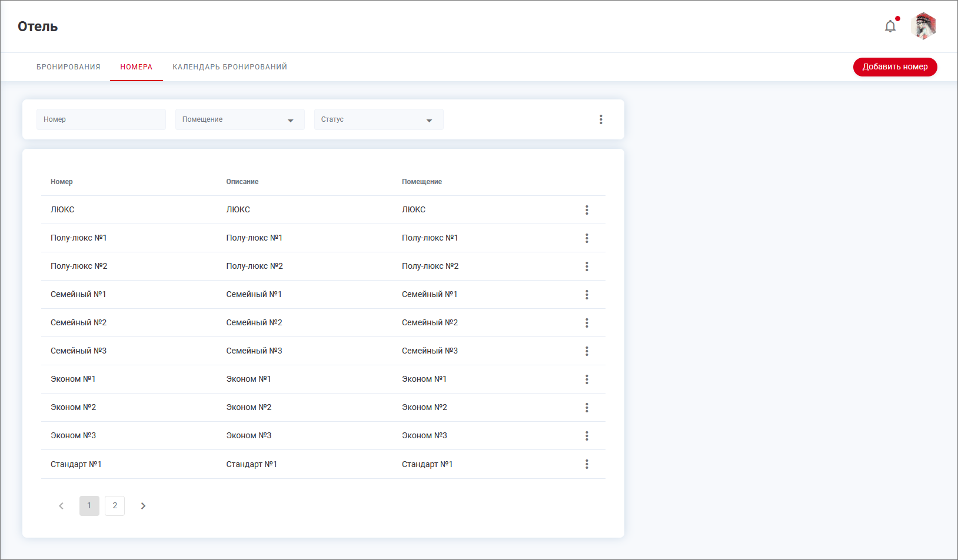Go to previous page with left chevron
This screenshot has height=560, width=958.
pyautogui.click(x=61, y=506)
